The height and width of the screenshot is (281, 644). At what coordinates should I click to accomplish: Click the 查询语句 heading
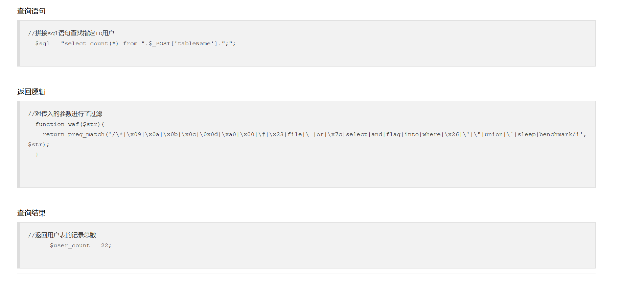[31, 11]
